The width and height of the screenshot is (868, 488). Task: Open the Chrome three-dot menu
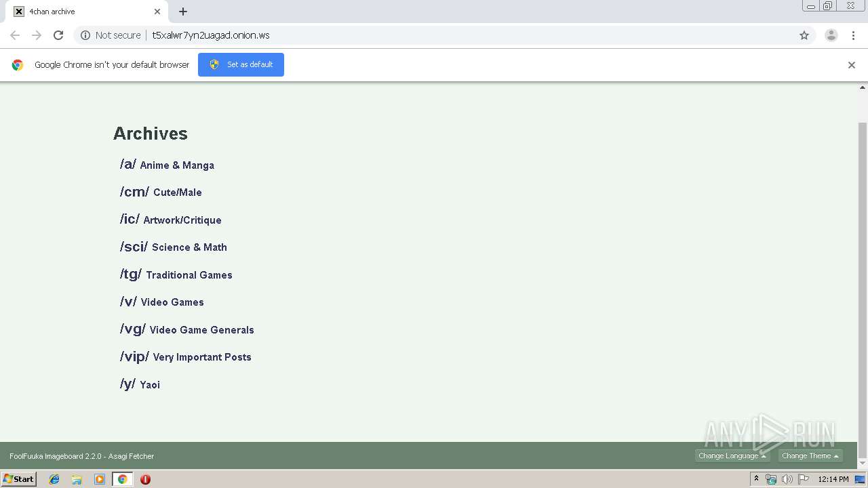pos(853,35)
